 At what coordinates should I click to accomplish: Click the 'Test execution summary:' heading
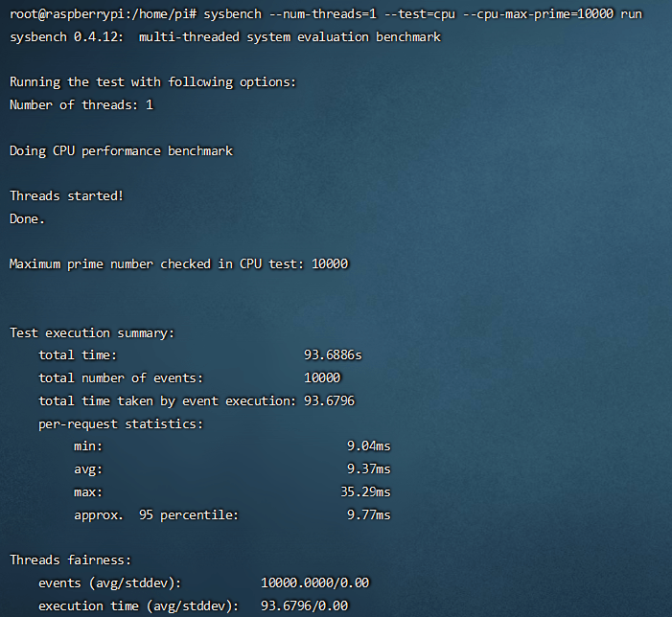point(92,332)
